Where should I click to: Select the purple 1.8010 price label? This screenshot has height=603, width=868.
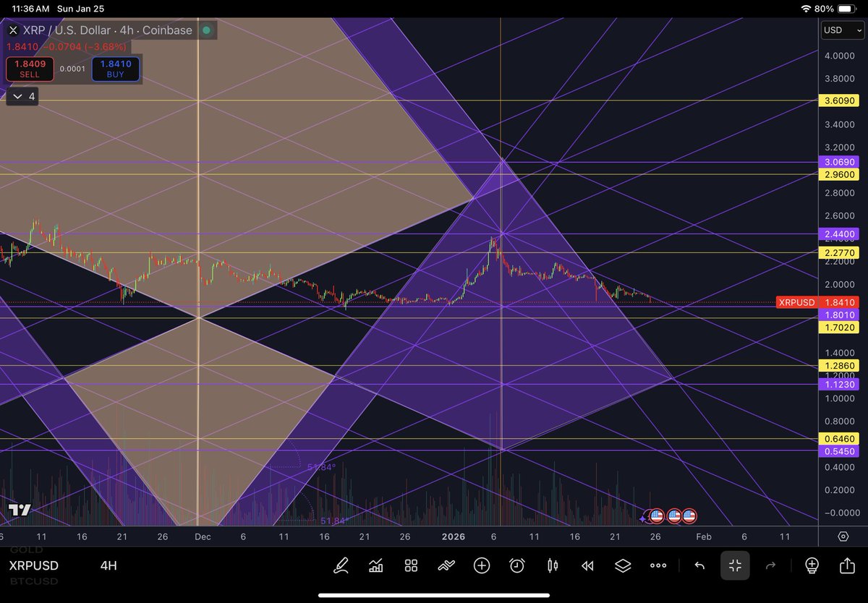click(x=838, y=315)
